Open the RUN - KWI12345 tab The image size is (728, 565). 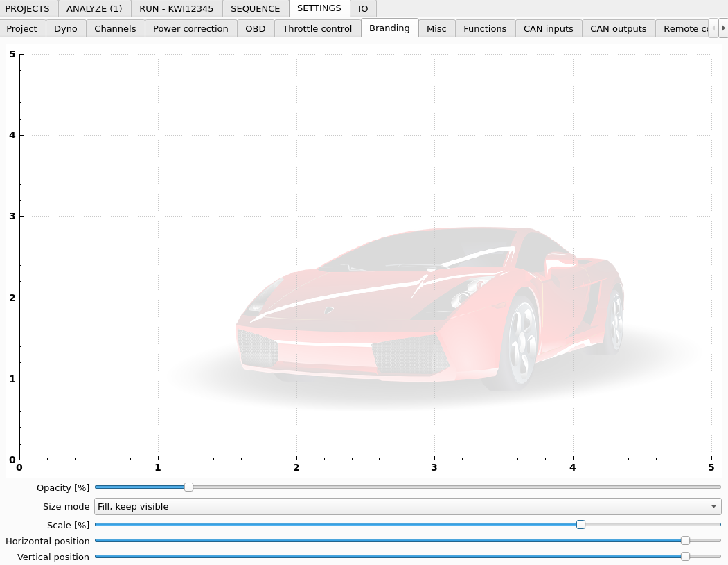click(x=176, y=8)
